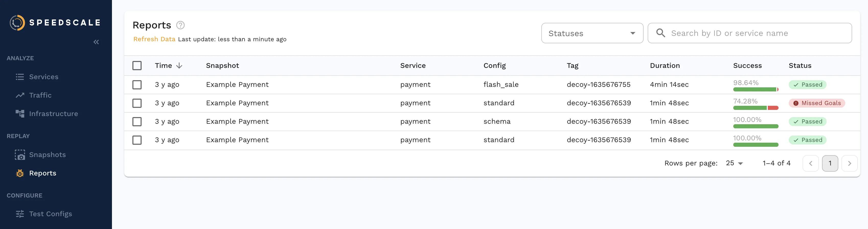Open the Statuses filter dropdown
This screenshot has width=868, height=229.
click(x=592, y=33)
